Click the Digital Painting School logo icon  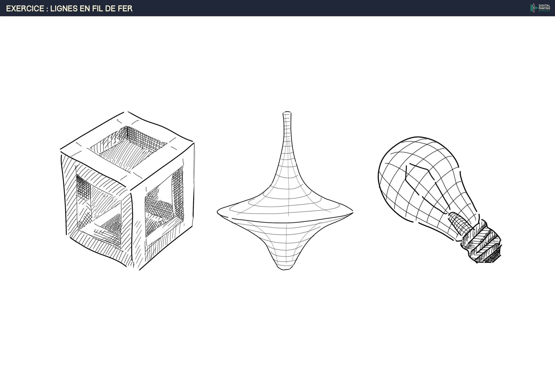[x=534, y=8]
